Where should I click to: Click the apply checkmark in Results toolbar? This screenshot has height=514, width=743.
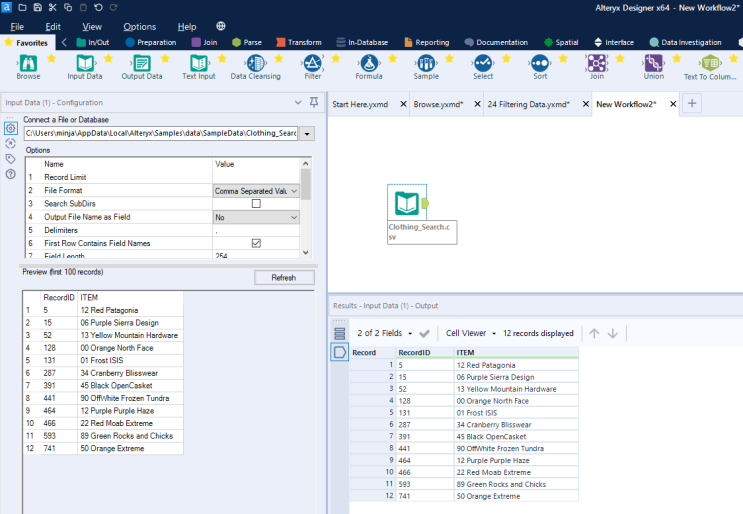[425, 334]
